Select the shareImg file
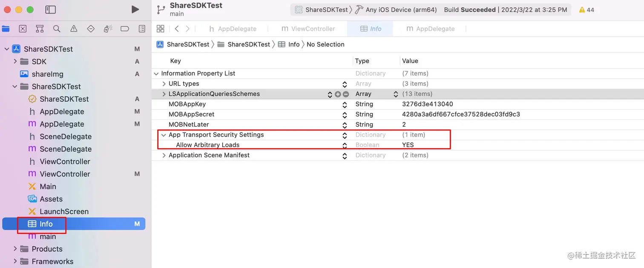This screenshot has height=268, width=644. (47, 74)
